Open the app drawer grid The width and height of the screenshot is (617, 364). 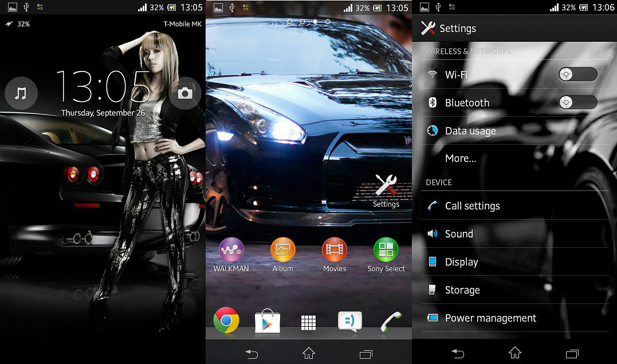[308, 323]
